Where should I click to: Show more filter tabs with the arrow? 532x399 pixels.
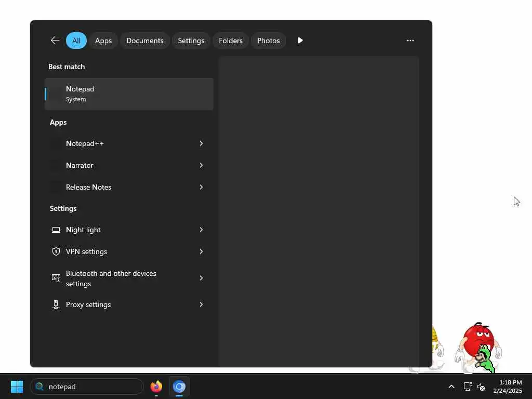coord(300,41)
